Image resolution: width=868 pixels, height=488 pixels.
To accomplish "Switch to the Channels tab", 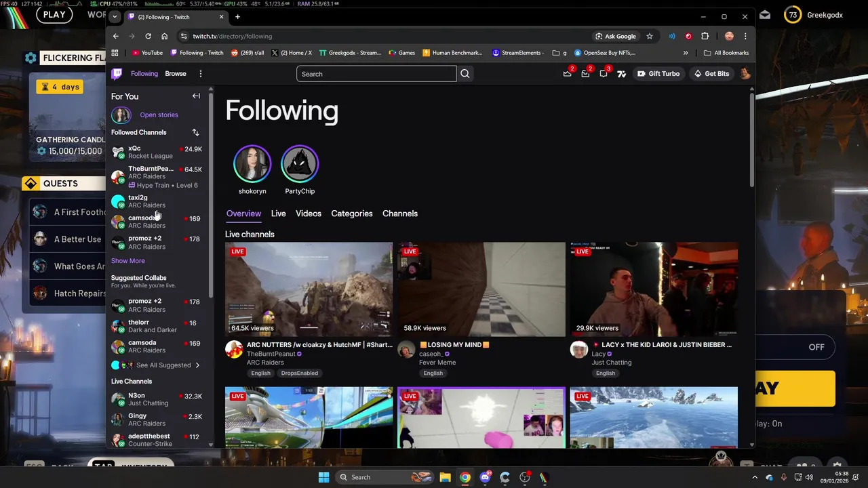I will click(x=400, y=213).
